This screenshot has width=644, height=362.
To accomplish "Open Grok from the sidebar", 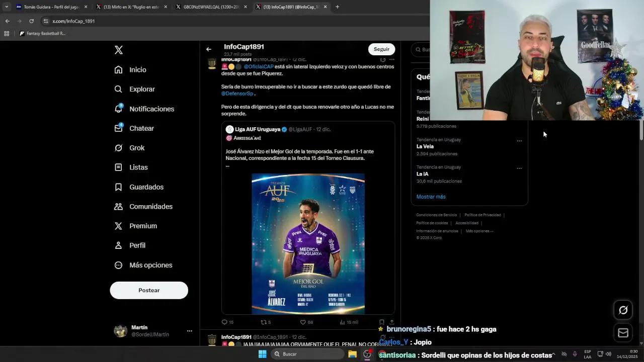I will pos(129,148).
